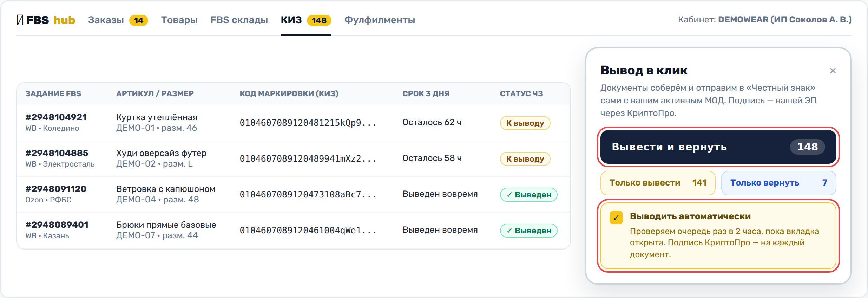Click К выводу status for Куртка утеплённая

coord(525,123)
